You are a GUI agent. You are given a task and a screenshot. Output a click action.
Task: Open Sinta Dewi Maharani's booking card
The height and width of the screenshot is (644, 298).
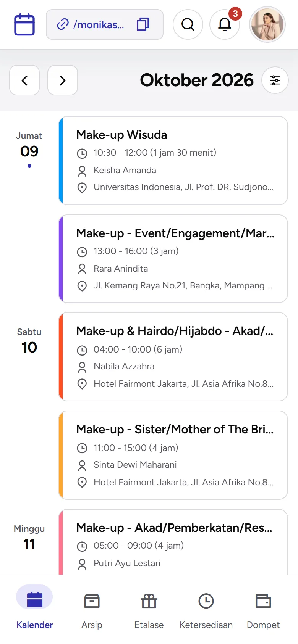[x=173, y=455]
